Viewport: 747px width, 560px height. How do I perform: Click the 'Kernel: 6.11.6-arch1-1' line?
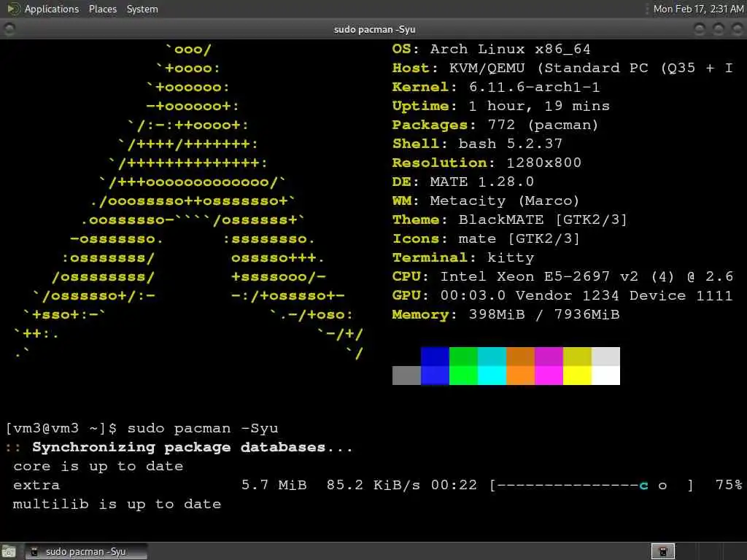coord(496,87)
